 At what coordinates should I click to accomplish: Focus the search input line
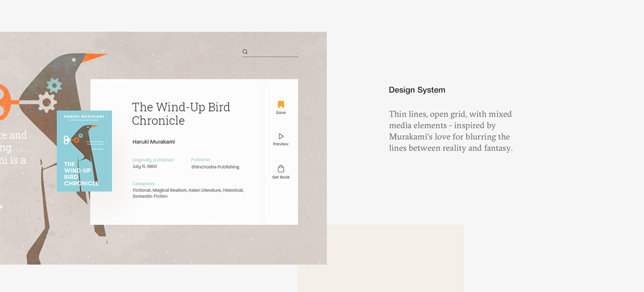click(x=270, y=52)
